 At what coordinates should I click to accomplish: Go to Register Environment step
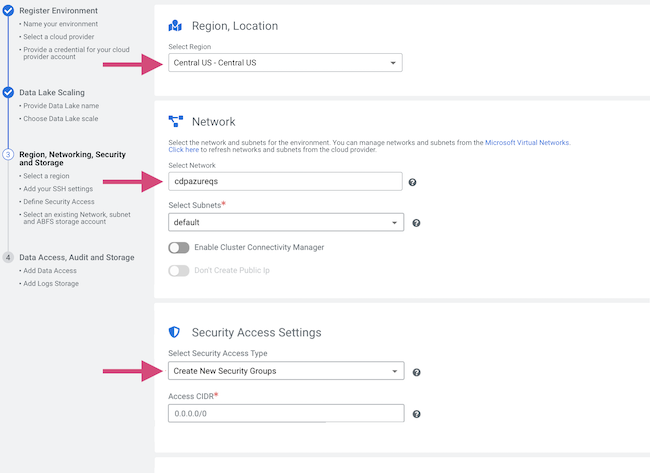[x=58, y=10]
